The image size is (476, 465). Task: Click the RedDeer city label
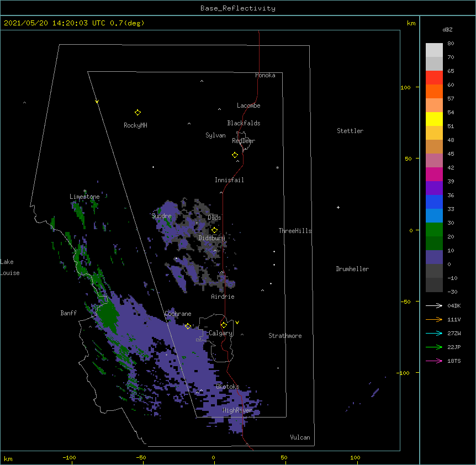tap(244, 141)
